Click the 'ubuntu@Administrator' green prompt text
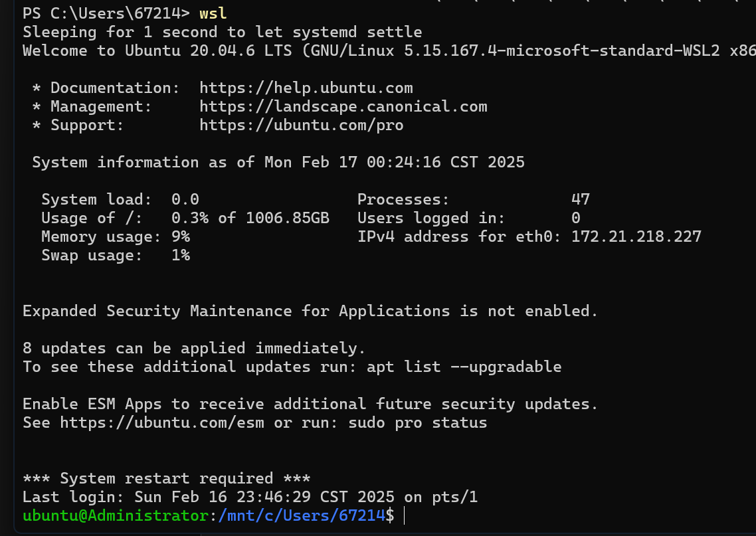Screen dimensions: 756x536 (116, 516)
